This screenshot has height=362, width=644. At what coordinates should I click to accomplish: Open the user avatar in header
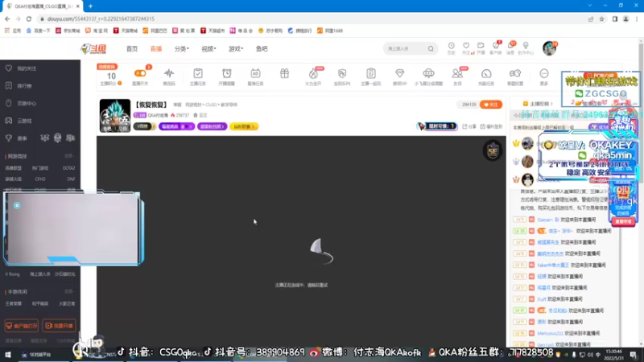click(x=549, y=48)
